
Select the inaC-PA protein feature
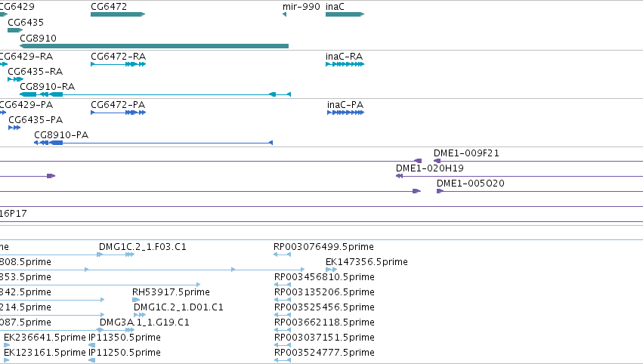[346, 113]
